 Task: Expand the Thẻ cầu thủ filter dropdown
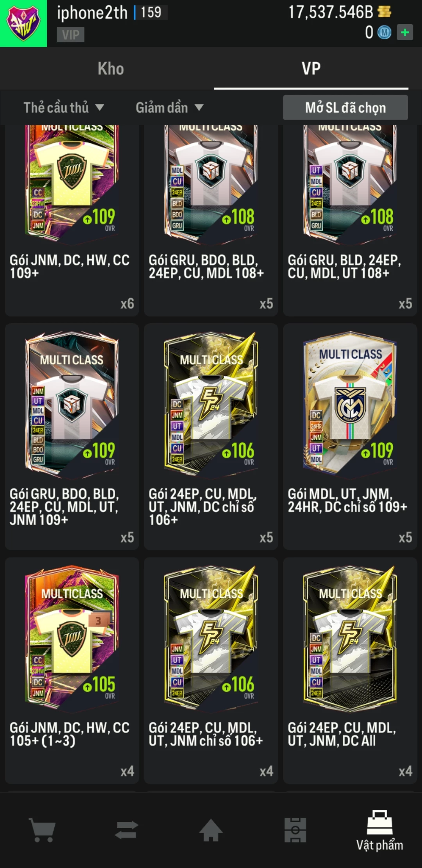pyautogui.click(x=64, y=108)
